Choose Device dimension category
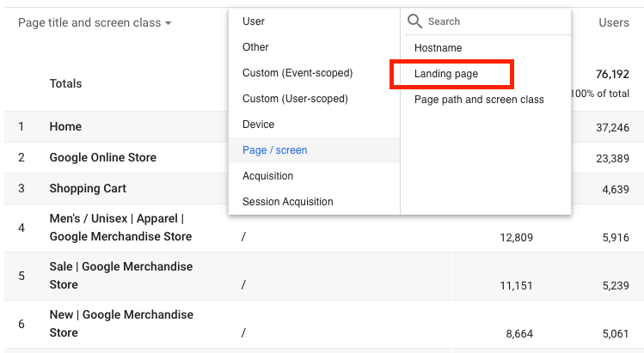The image size is (644, 353). pos(258,125)
